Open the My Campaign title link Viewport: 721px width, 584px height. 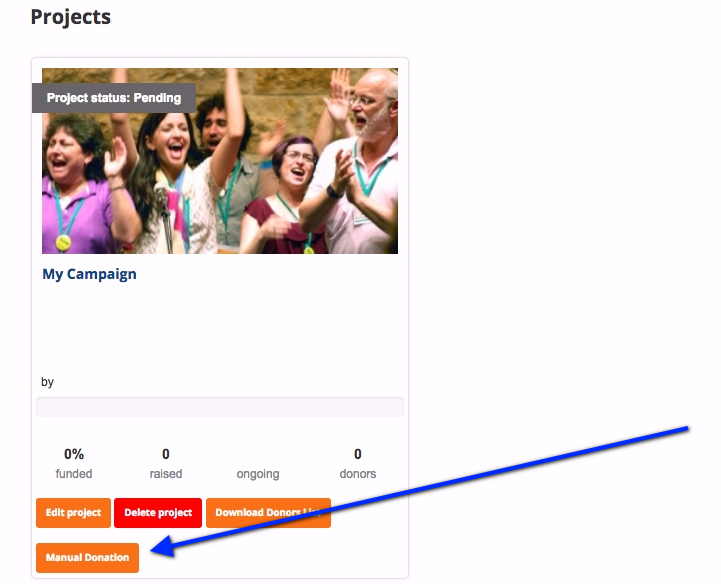click(x=89, y=274)
